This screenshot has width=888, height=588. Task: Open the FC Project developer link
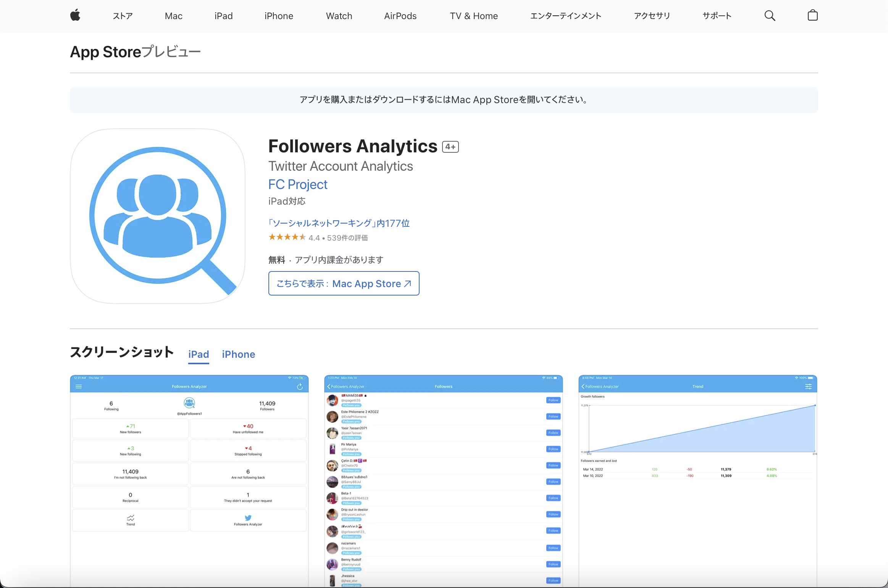tap(297, 184)
